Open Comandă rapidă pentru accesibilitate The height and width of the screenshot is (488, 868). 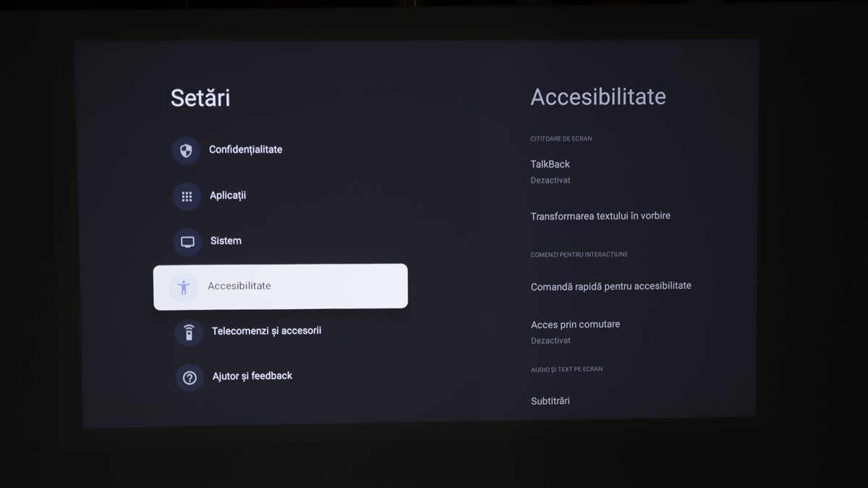(610, 286)
